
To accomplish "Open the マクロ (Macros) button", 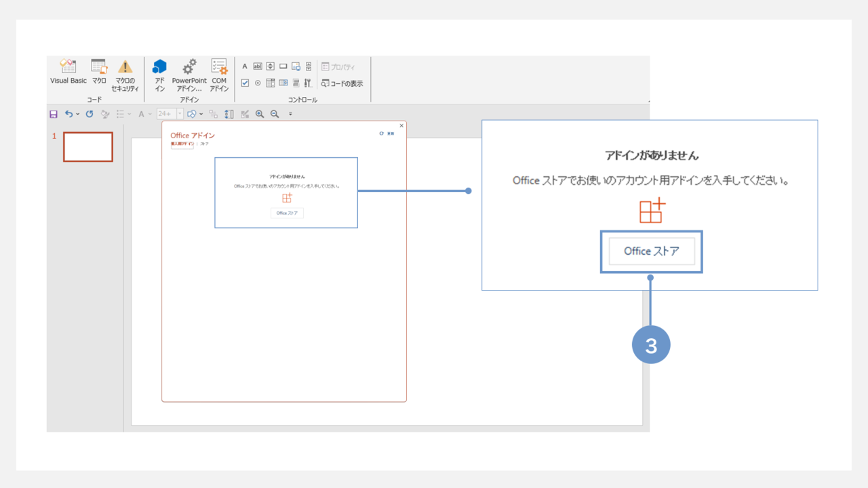I will click(99, 72).
